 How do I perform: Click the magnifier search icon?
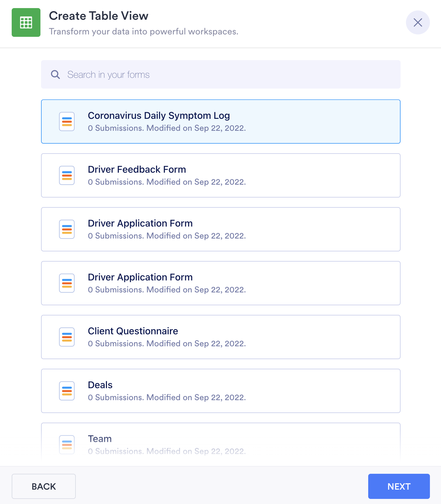click(55, 75)
